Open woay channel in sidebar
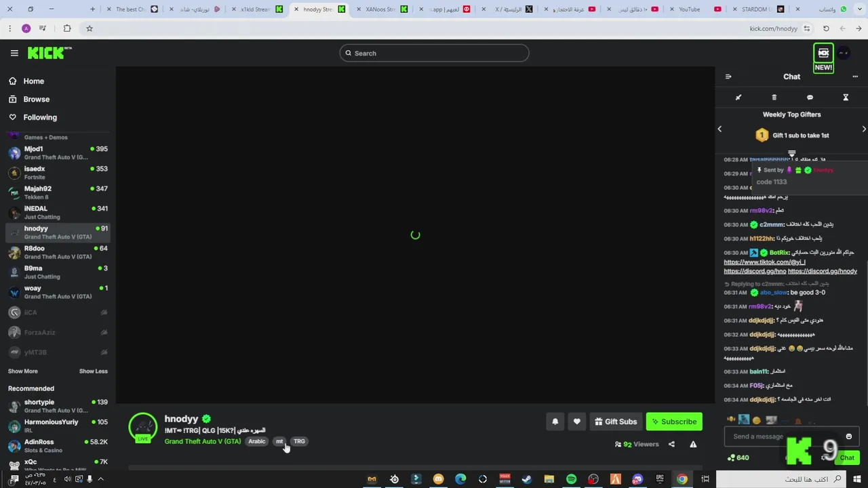The width and height of the screenshot is (868, 488). point(58,292)
